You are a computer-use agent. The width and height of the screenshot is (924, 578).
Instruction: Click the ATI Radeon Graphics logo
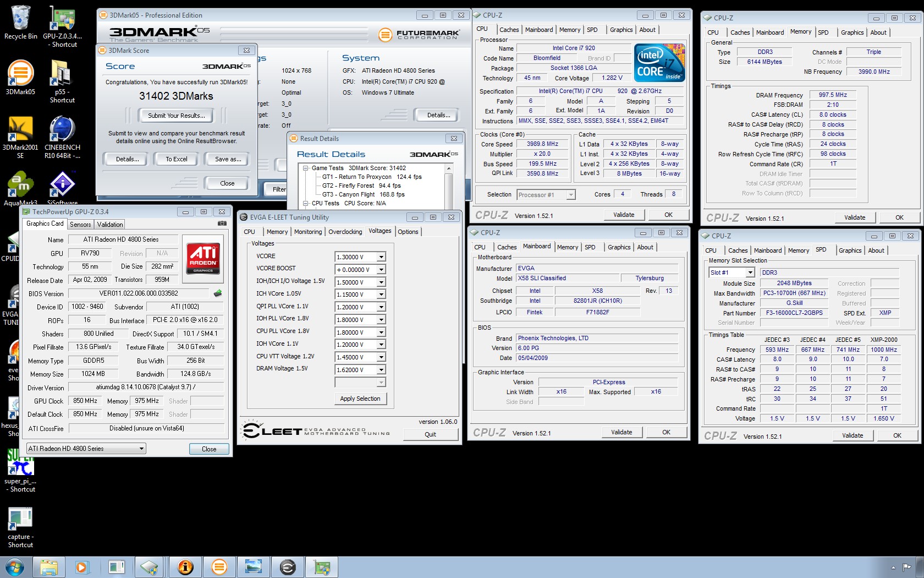click(203, 258)
